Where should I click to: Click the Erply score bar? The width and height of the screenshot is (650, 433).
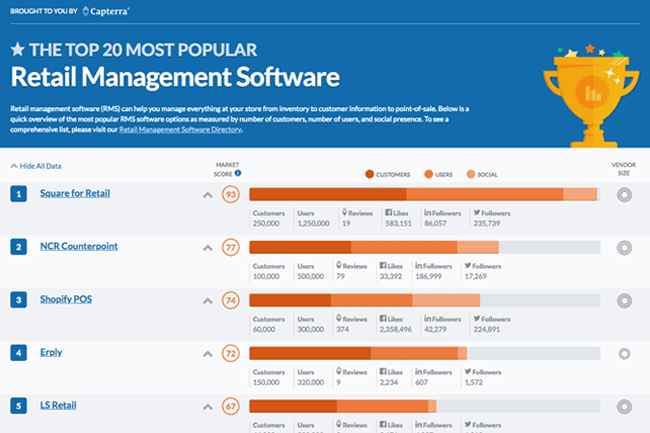pyautogui.click(x=424, y=353)
